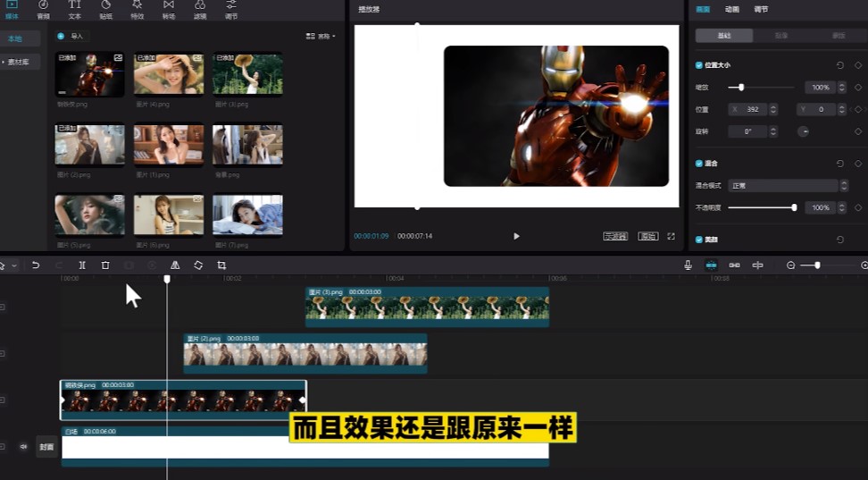
Task: Click the rotation dial knob
Action: point(803,132)
